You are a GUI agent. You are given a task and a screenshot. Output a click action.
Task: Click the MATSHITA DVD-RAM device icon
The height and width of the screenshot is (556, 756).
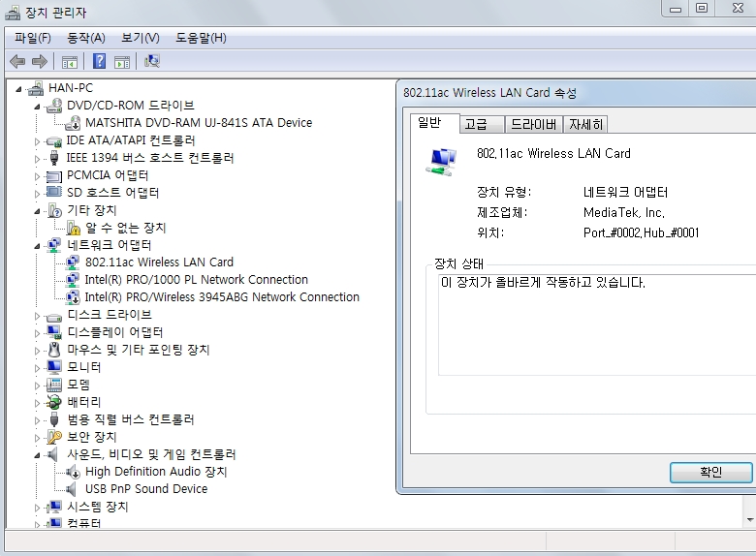[x=73, y=123]
